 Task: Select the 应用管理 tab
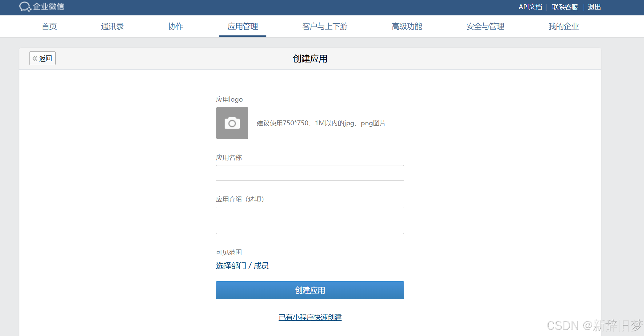point(242,26)
